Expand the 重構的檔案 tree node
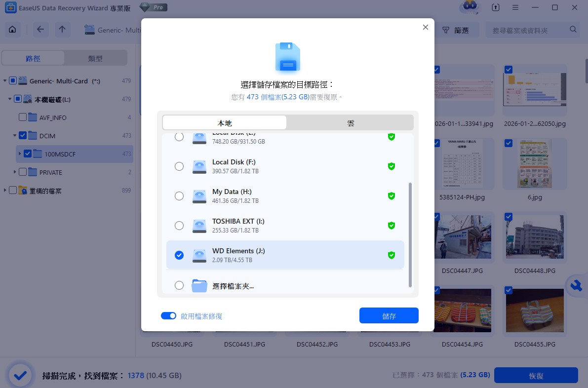Screen dimensions: 588x388 [5, 190]
